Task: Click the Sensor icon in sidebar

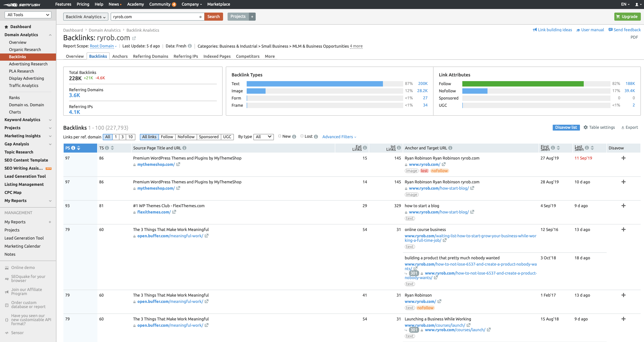Action: point(7,333)
